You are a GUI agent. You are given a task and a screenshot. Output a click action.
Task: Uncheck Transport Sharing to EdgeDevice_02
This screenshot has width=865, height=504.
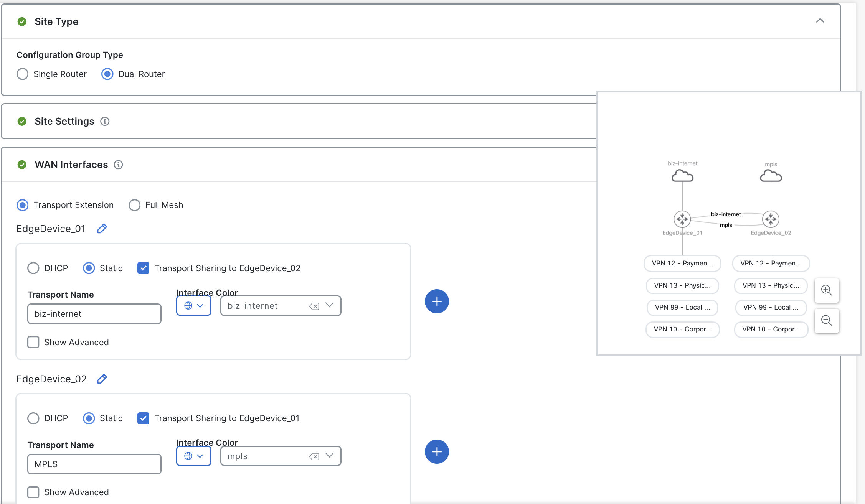(143, 268)
